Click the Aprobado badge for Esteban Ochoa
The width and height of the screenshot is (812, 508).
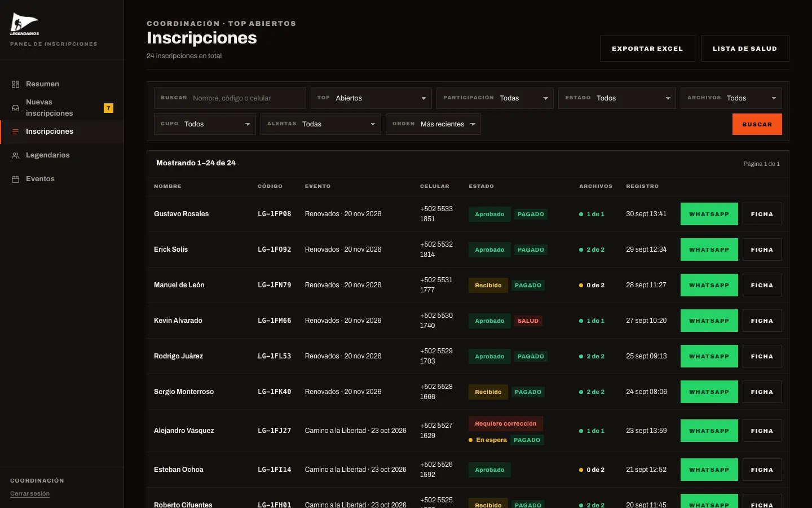tap(489, 470)
